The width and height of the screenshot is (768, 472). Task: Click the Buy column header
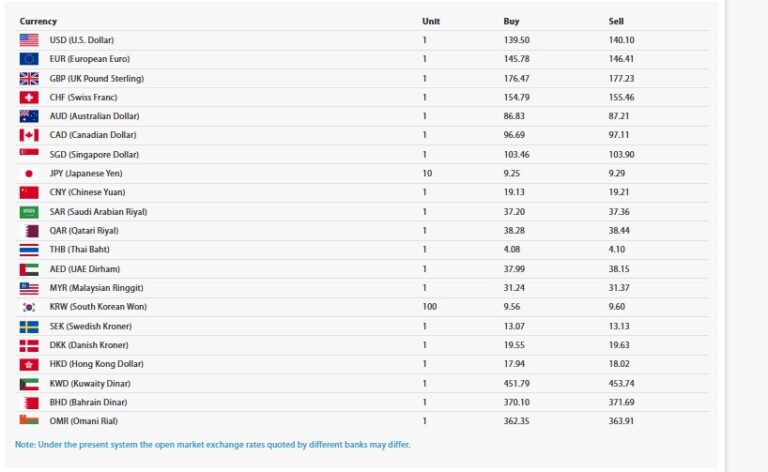(511, 21)
